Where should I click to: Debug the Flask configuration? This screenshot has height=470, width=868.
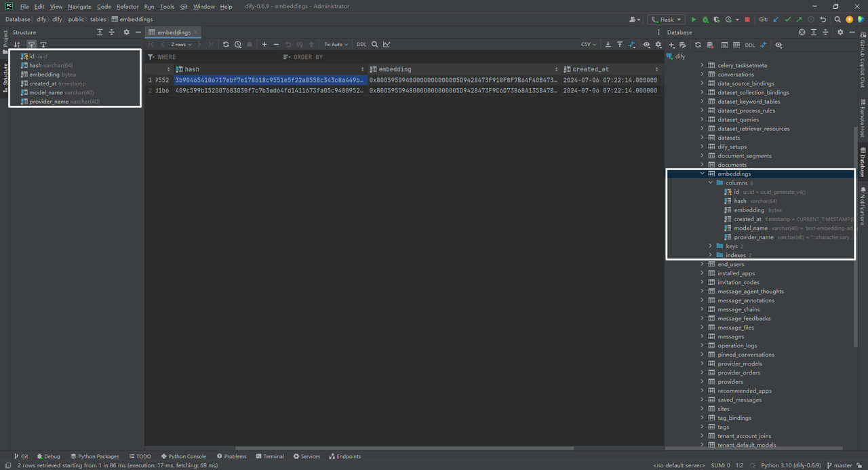tap(705, 20)
